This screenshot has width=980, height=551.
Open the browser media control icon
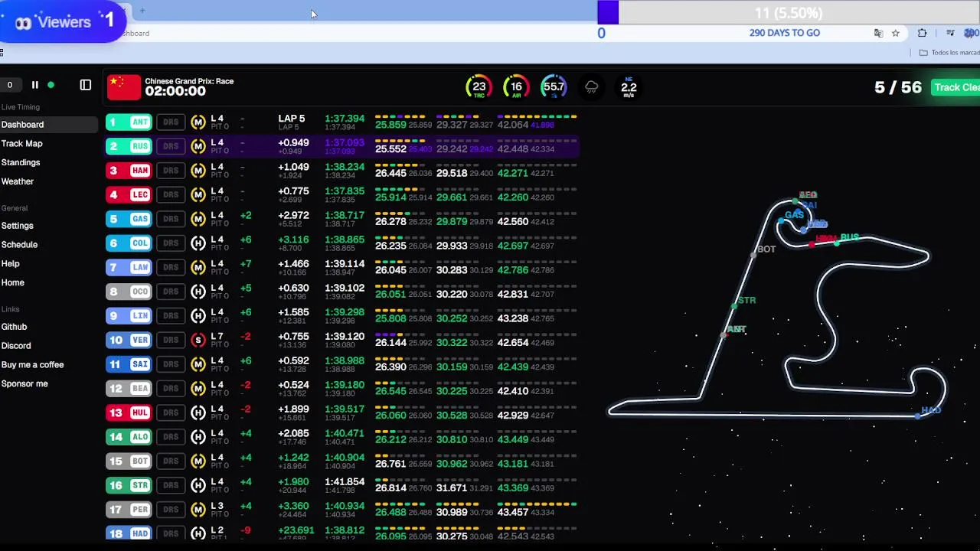pos(950,33)
